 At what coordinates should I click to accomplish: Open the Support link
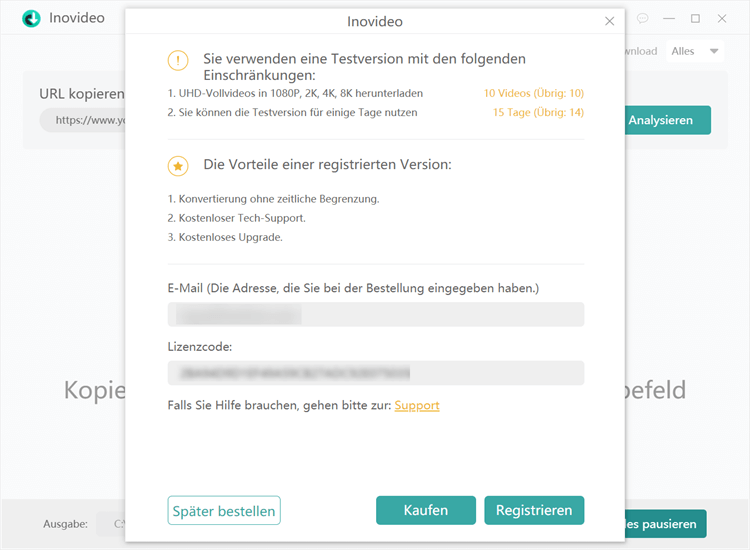[x=417, y=406]
